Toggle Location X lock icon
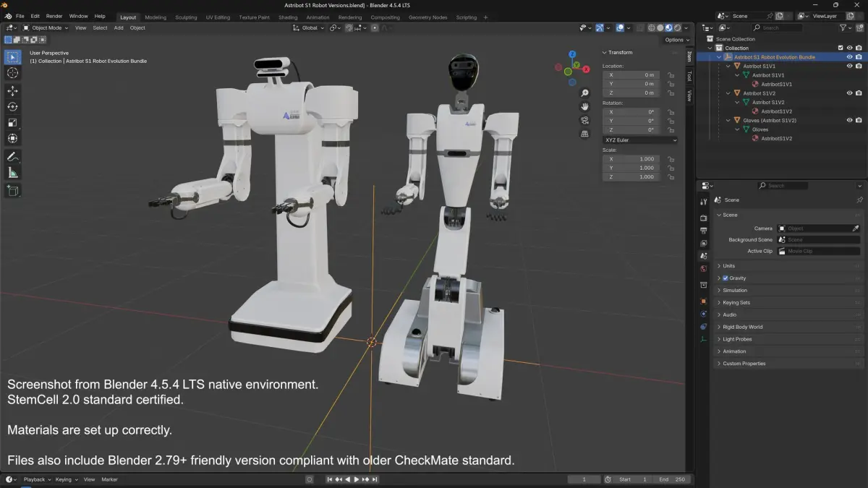 (671, 75)
